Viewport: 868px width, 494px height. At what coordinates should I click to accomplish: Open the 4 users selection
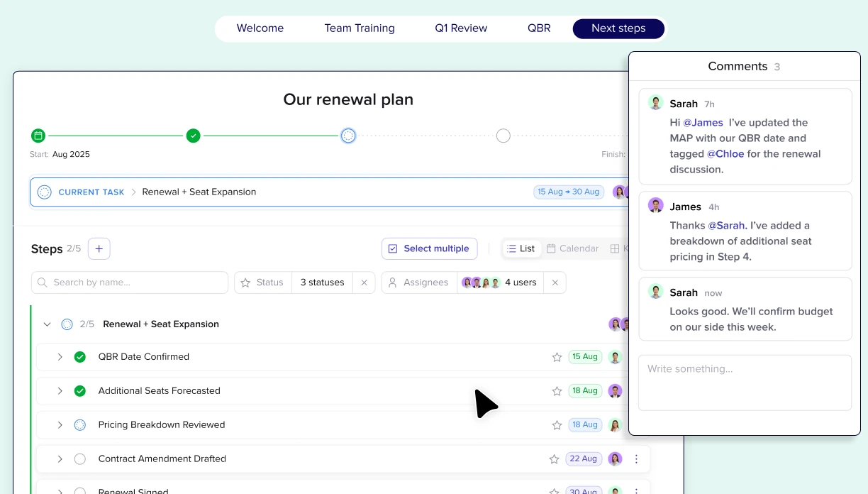click(x=499, y=282)
